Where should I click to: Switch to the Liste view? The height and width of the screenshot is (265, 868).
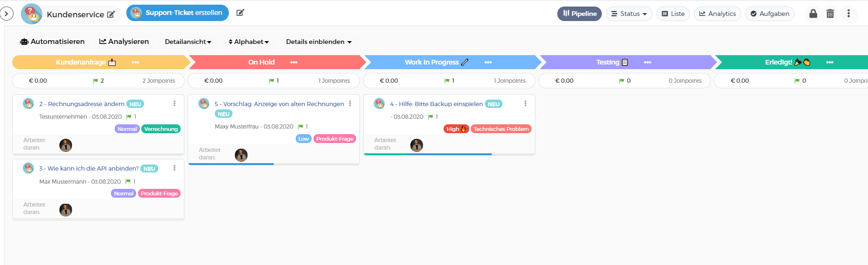tap(673, 14)
